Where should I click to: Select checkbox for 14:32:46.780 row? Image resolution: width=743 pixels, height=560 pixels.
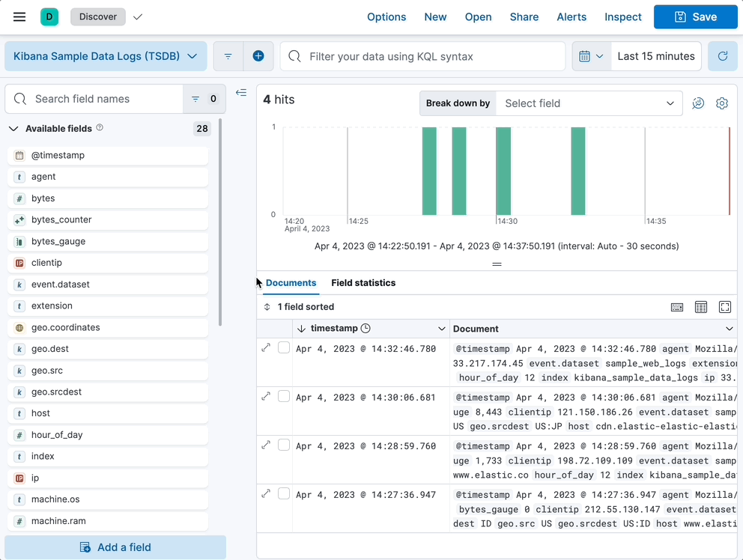click(284, 348)
